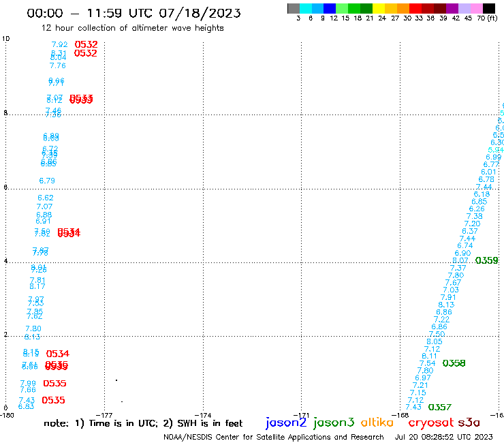504x443 pixels.
Task: Click the cyan swatch in the wave-height legend
Action: (x=306, y=8)
